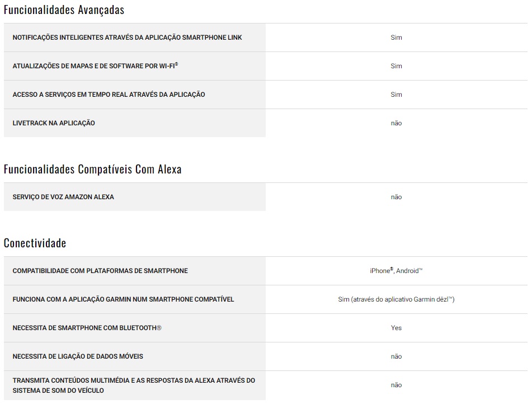Click the 'Yes' value for Bluetooth
This screenshot has width=532, height=404.
[396, 328]
